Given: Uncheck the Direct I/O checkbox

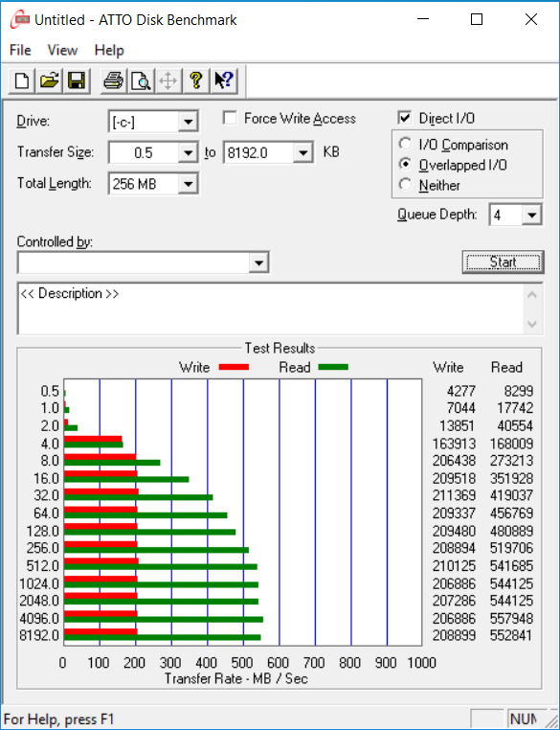Looking at the screenshot, I should pyautogui.click(x=405, y=118).
